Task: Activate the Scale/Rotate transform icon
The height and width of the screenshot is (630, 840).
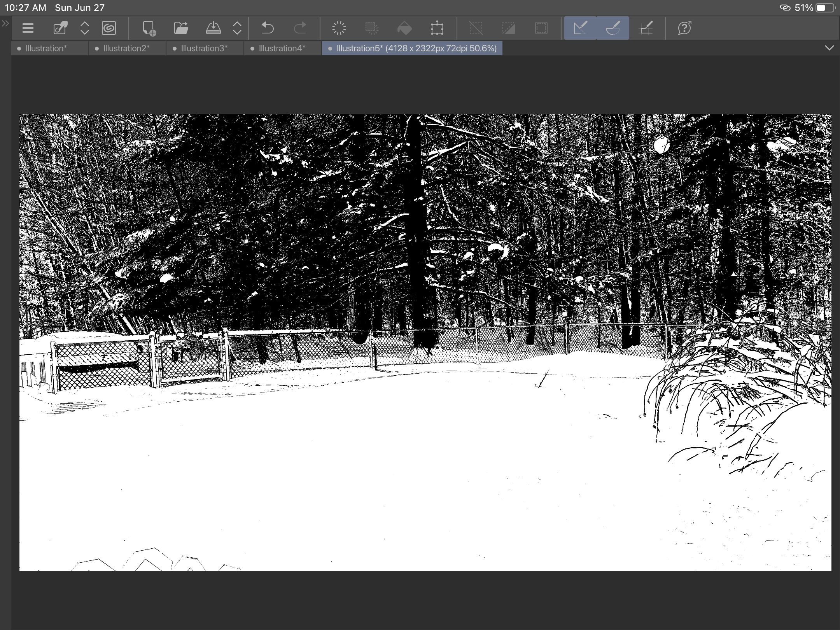Action: (x=437, y=28)
